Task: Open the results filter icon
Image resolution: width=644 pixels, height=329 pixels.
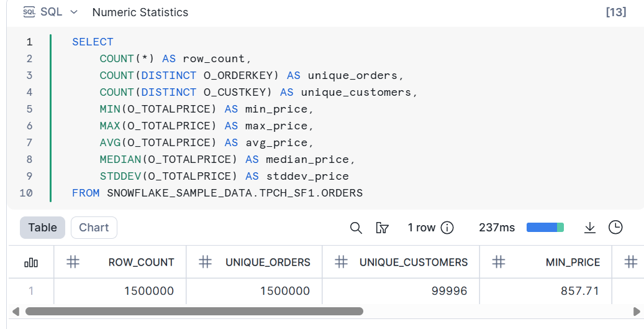Action: tap(383, 228)
